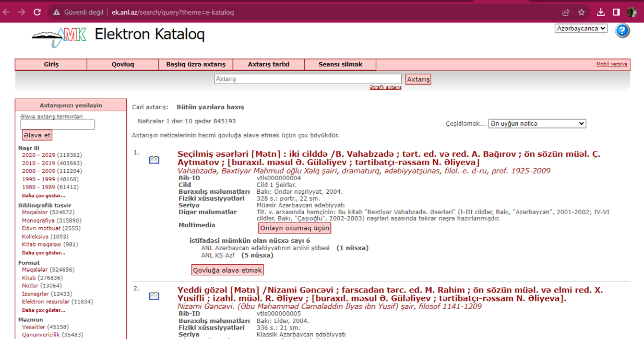This screenshot has width=644, height=339.
Task: Click the book icon beside result 1
Action: 154,160
